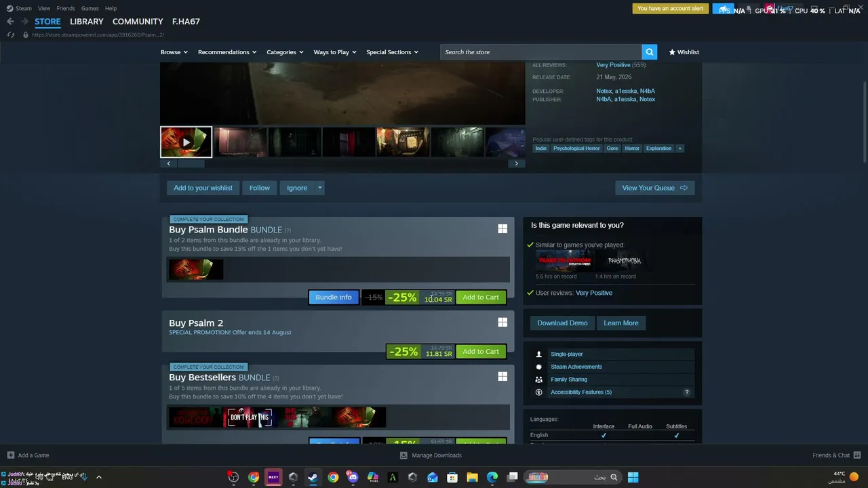
Task: Click the Single-player person icon
Action: tap(539, 354)
